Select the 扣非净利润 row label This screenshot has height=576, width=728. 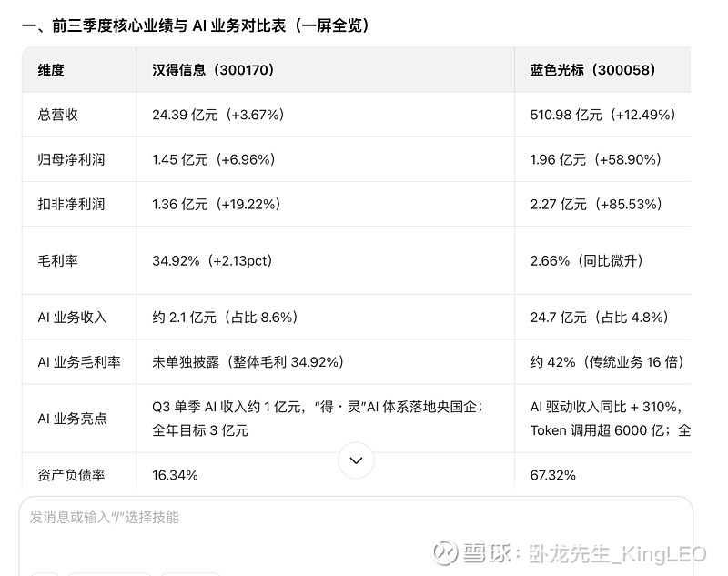point(72,204)
